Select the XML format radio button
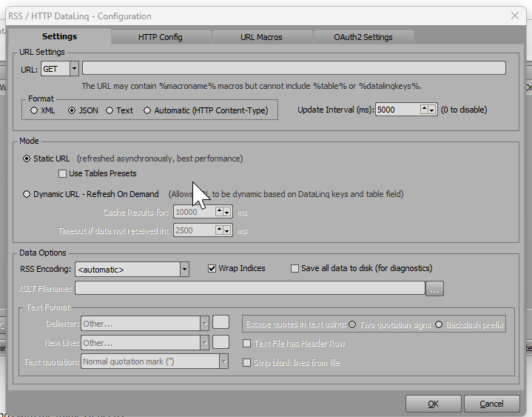 34,110
